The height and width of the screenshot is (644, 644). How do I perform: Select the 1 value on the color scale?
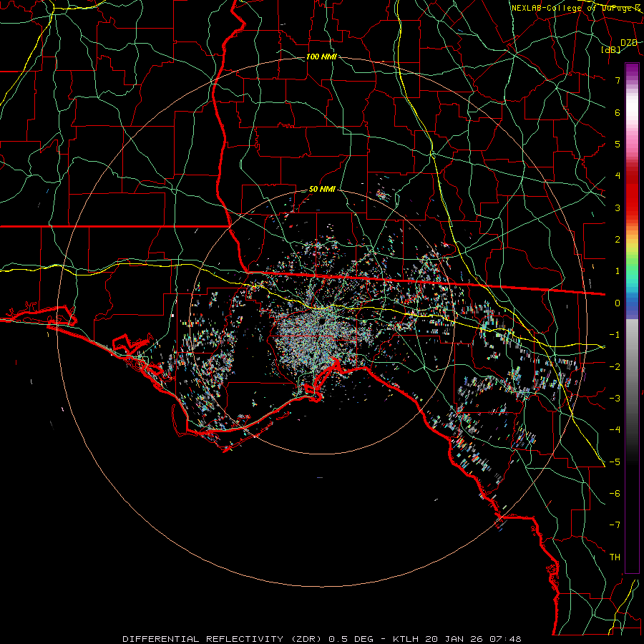(618, 271)
